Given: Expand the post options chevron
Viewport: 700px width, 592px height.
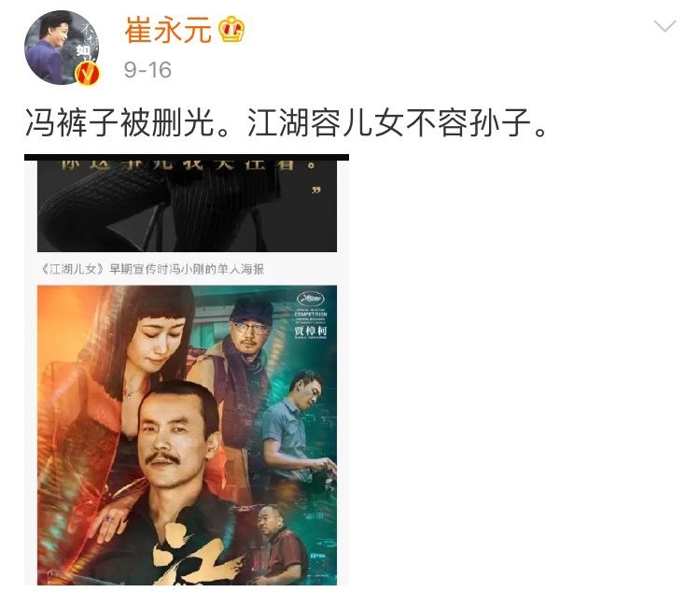Looking at the screenshot, I should 665,26.
